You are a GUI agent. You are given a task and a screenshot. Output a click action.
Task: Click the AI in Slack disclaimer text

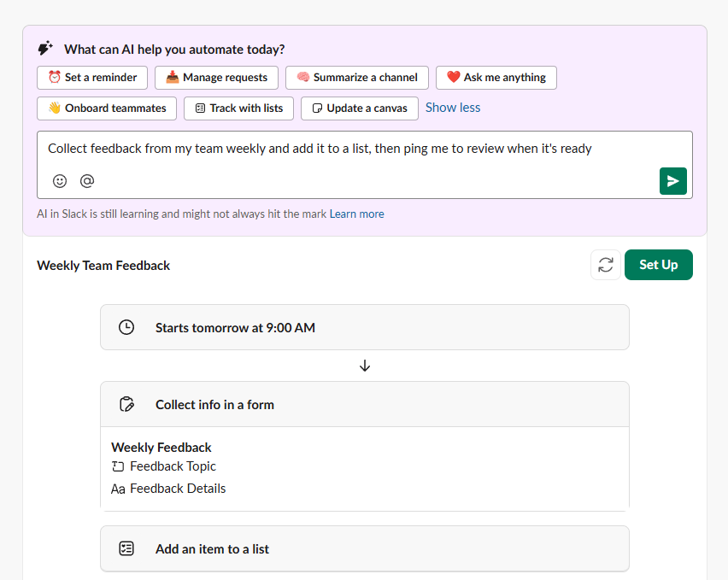tap(181, 214)
